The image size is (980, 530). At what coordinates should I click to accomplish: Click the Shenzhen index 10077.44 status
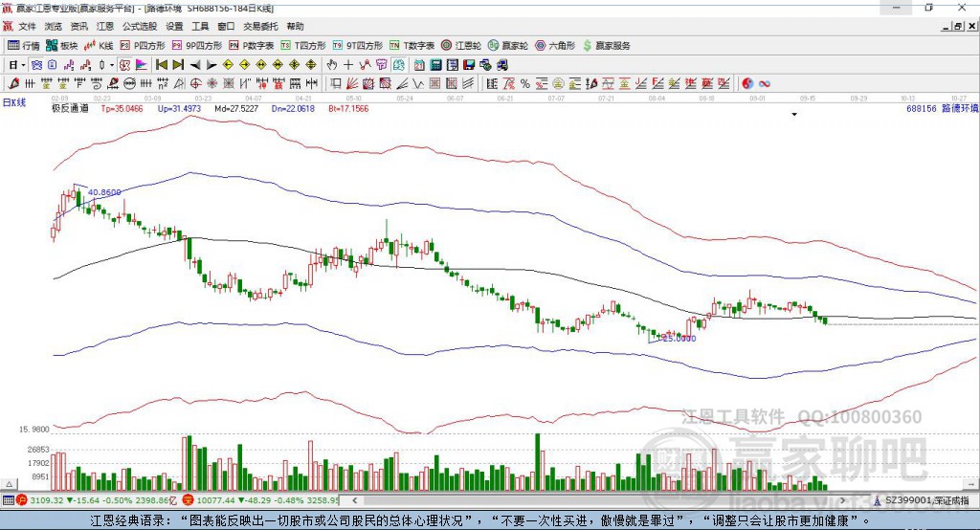pos(262,500)
